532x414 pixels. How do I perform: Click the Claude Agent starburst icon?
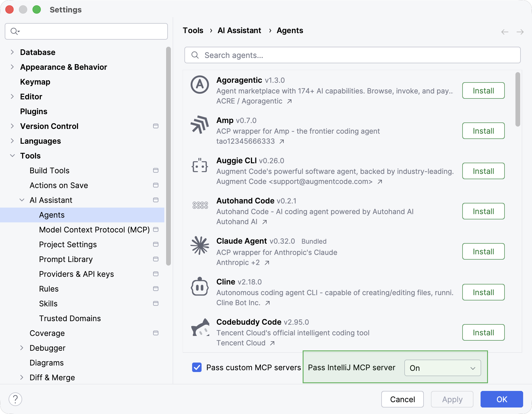[200, 245]
